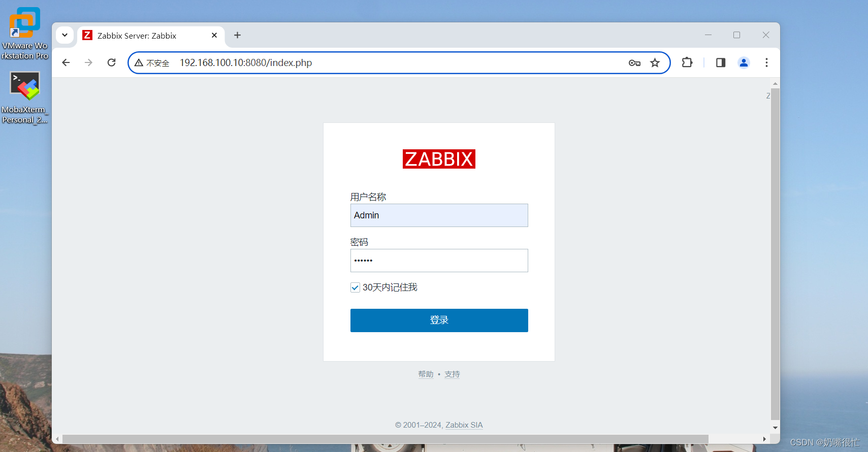Click the scroll up arrow
Image resolution: width=868 pixels, height=452 pixels.
(x=775, y=83)
